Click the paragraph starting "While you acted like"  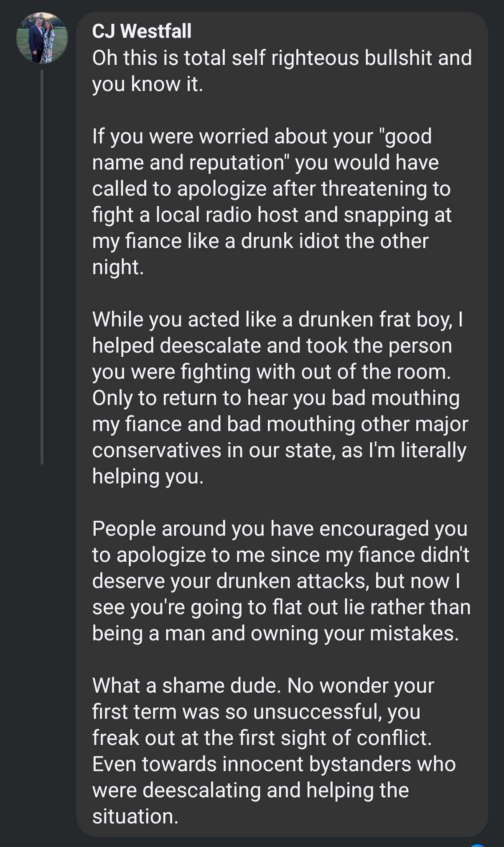pyautogui.click(x=279, y=398)
